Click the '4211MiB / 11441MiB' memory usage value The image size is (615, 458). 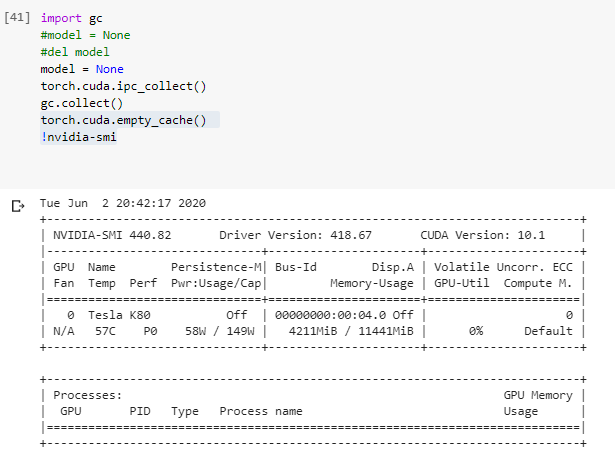point(350,331)
